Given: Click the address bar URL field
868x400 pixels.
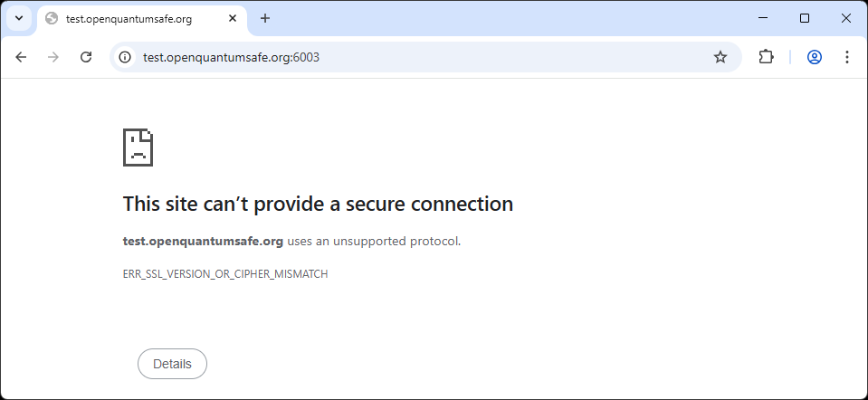Looking at the screenshot, I should (407, 57).
